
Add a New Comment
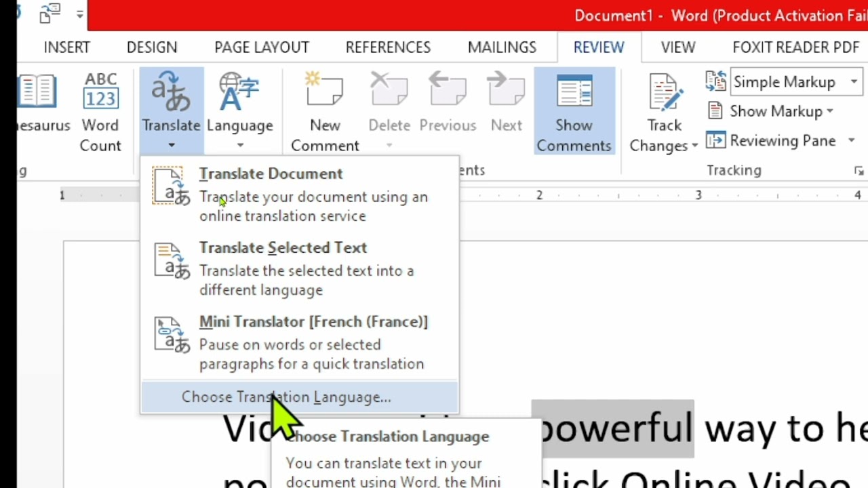pos(325,112)
